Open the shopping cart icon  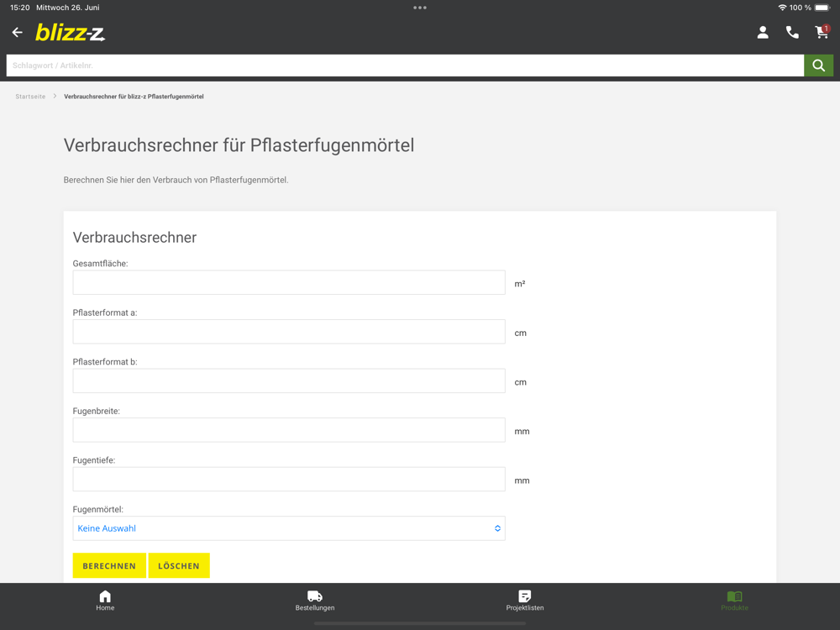click(822, 33)
